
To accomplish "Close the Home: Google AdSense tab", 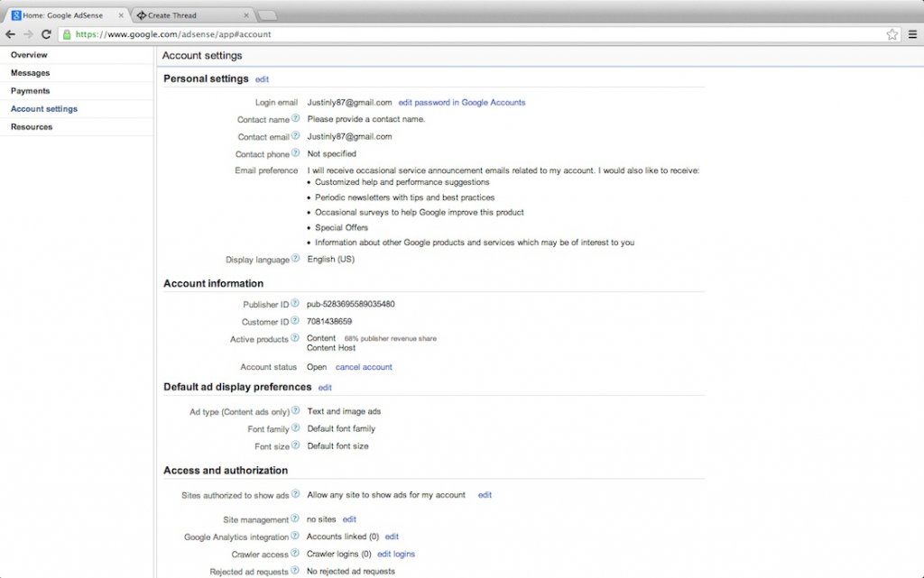I will (x=121, y=15).
